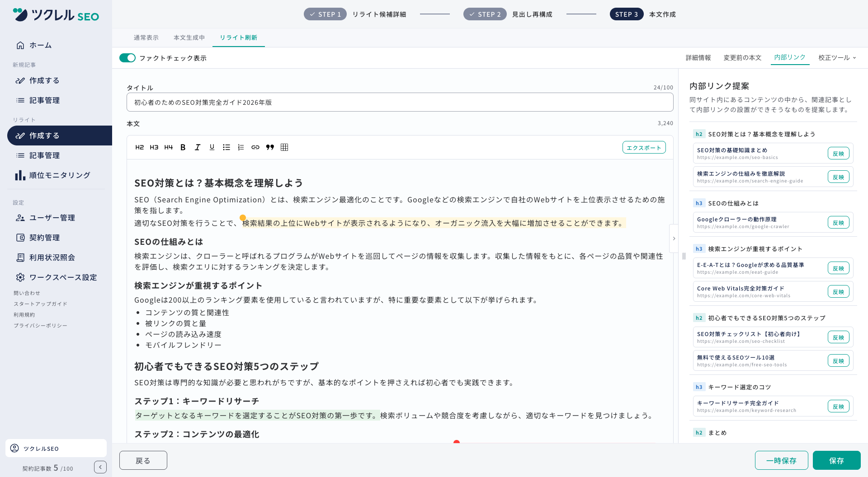868x477 pixels.
Task: Collapse the sidebar with chevron button
Action: [x=100, y=467]
